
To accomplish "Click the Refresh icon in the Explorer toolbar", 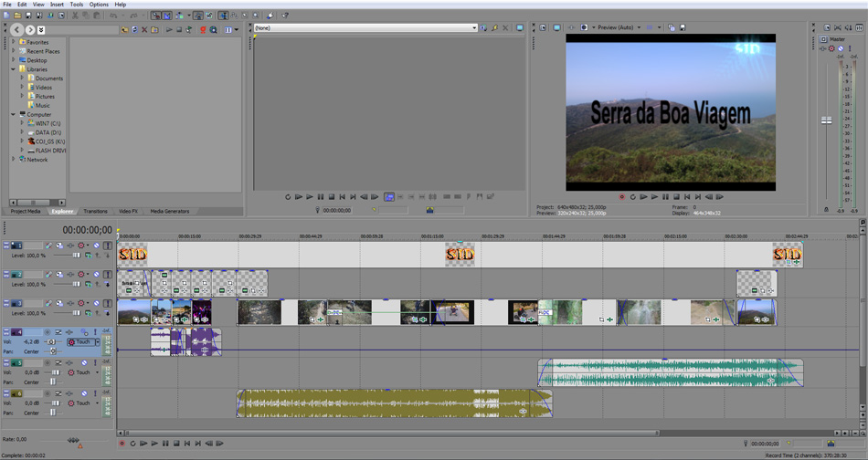I will coord(133,30).
